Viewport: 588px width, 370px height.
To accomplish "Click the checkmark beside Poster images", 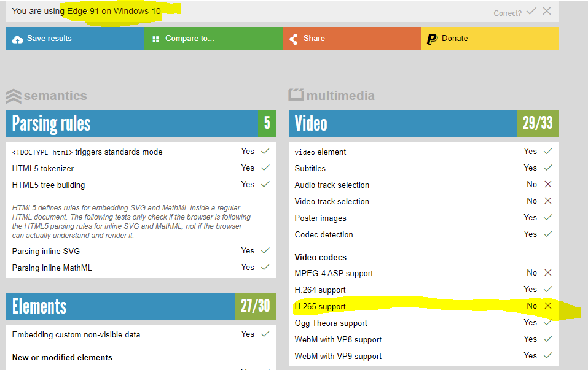I will tap(548, 217).
